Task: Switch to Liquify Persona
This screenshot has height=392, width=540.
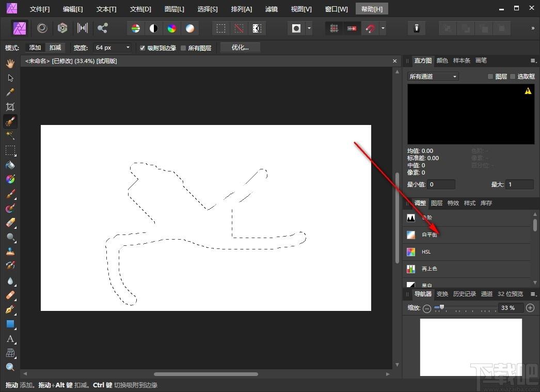Action: point(42,28)
